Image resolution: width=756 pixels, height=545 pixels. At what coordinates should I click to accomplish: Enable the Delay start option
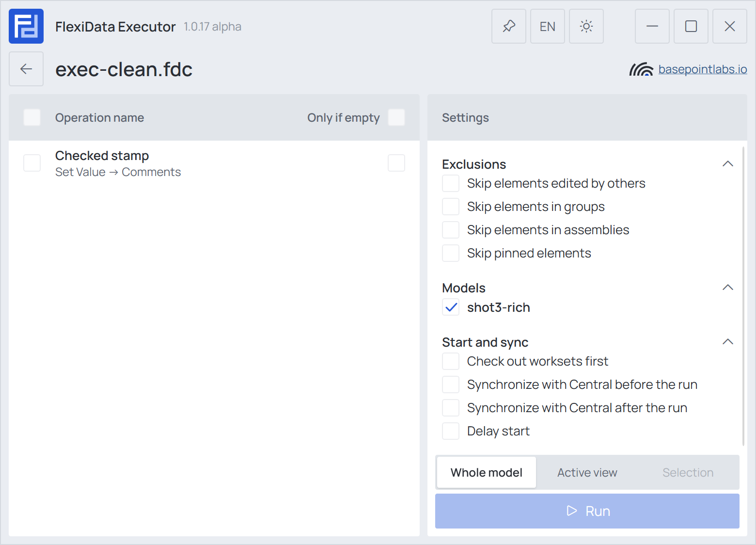click(451, 431)
